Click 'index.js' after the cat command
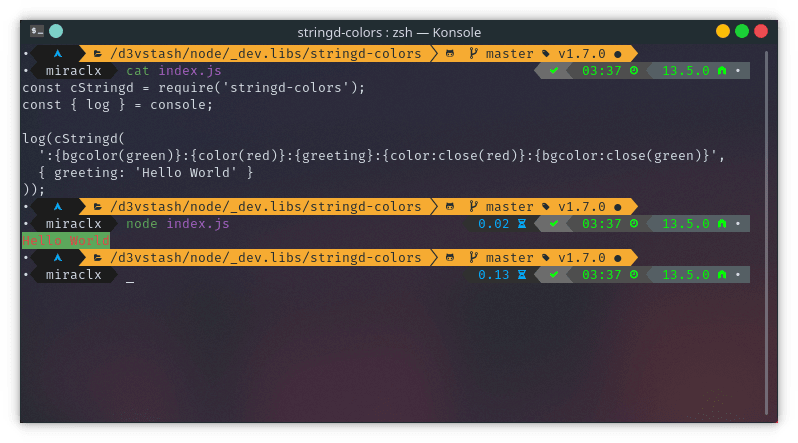 tap(190, 71)
